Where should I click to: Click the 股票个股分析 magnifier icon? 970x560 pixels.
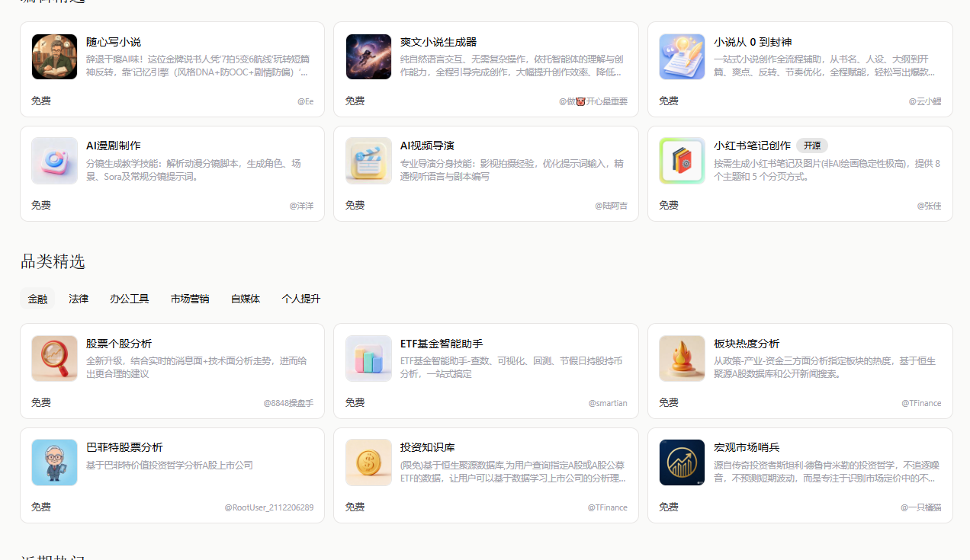coord(54,359)
